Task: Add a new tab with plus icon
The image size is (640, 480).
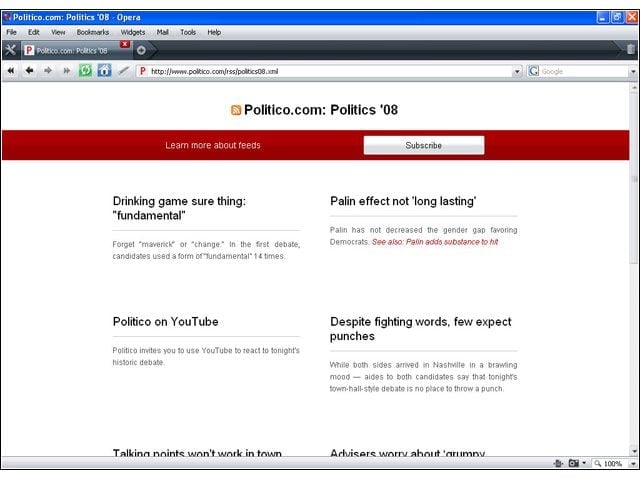Action: 141,50
